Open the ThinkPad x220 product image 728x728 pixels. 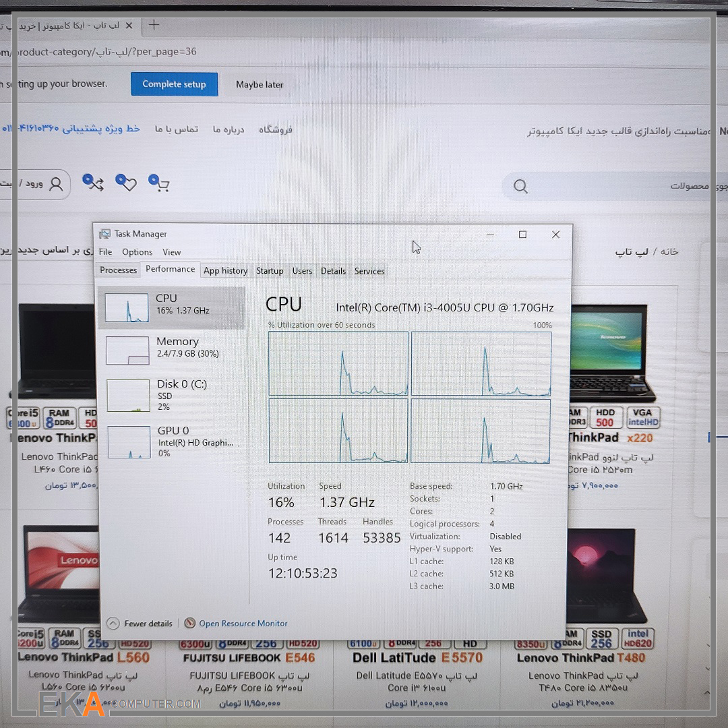pyautogui.click(x=612, y=353)
